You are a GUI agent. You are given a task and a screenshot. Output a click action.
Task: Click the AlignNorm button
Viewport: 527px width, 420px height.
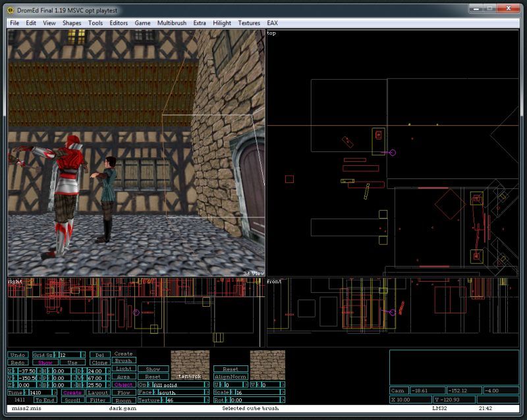pyautogui.click(x=231, y=377)
